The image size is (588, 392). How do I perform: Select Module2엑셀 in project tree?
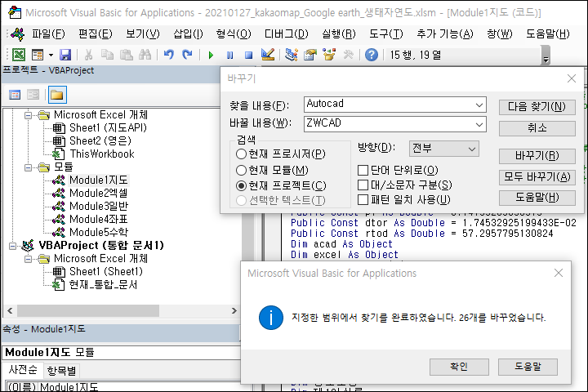pyautogui.click(x=99, y=194)
